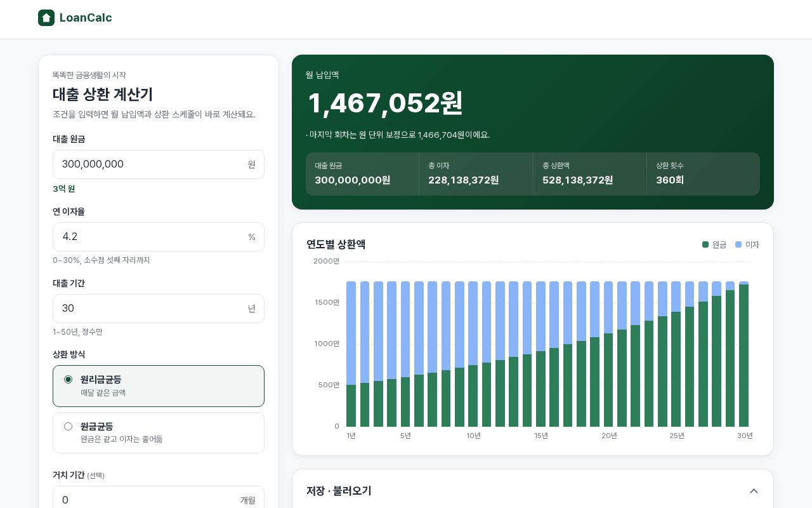Image resolution: width=812 pixels, height=508 pixels.
Task: Click the total interest value 228,138,372원
Action: [x=464, y=180]
